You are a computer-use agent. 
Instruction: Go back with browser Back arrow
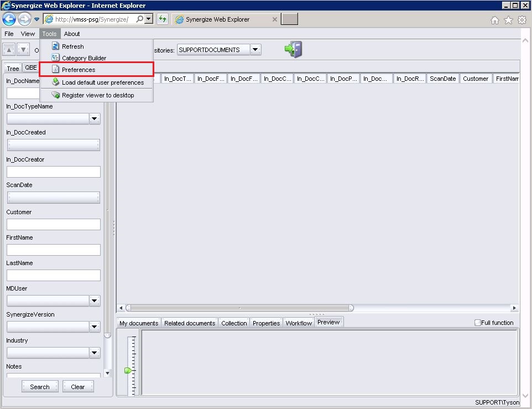9,19
